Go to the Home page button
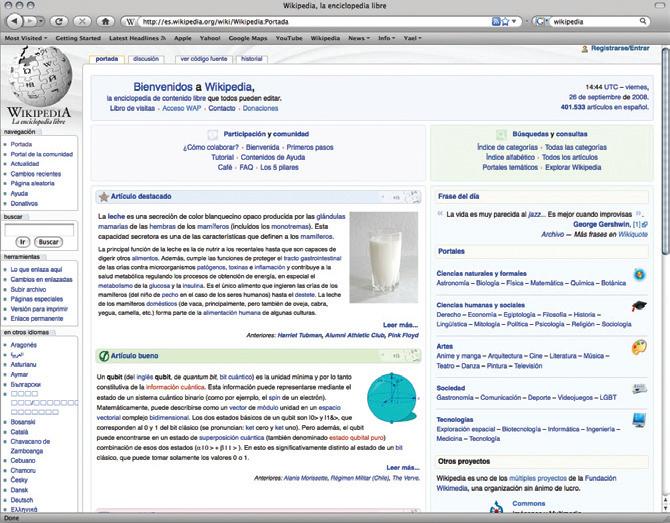The image size is (670, 523). (x=105, y=21)
